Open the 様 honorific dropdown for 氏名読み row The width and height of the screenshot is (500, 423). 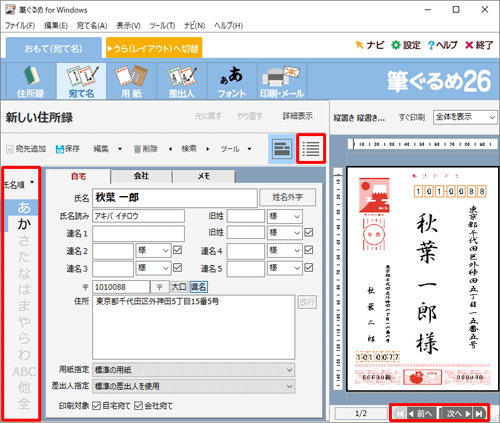(285, 216)
